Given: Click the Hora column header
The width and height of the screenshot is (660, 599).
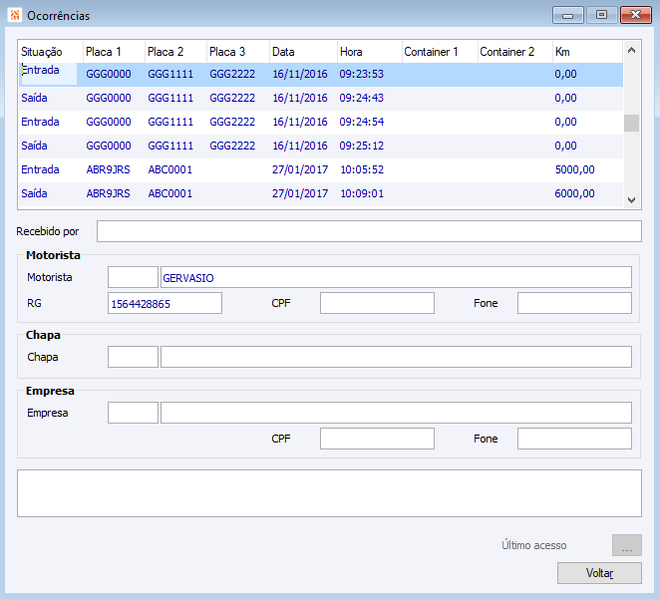Looking at the screenshot, I should pos(370,52).
